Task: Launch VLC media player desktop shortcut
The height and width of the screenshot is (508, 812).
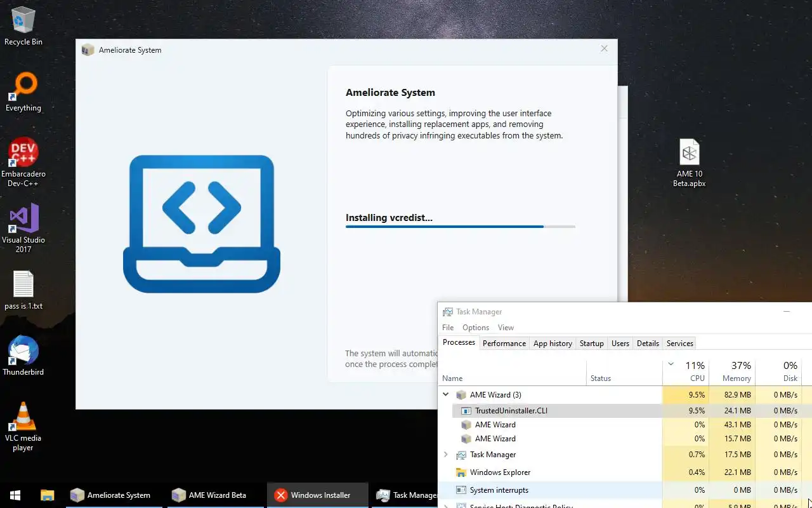Action: click(x=23, y=427)
